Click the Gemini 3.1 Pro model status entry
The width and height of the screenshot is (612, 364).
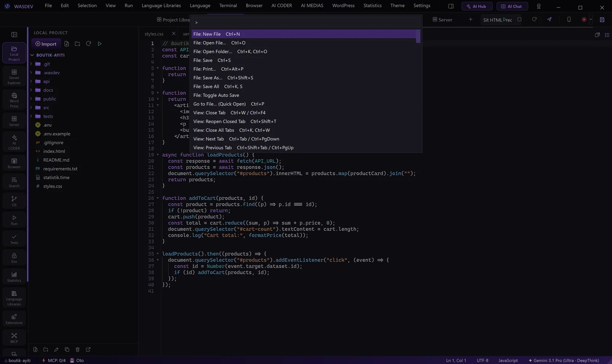coord(564,360)
